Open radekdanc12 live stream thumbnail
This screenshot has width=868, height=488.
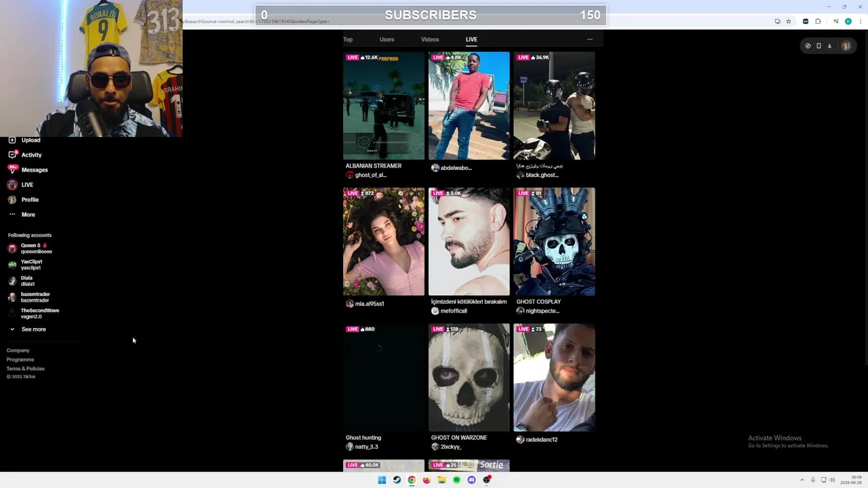tap(554, 378)
